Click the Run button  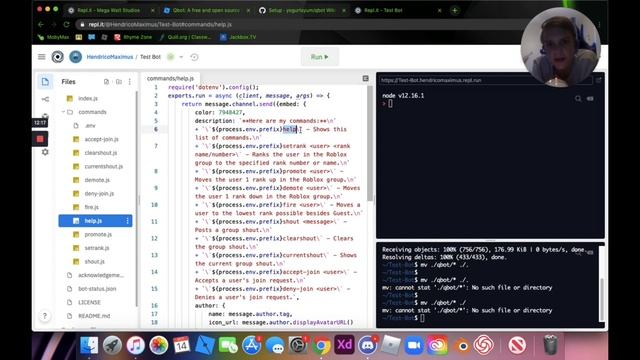click(x=320, y=57)
